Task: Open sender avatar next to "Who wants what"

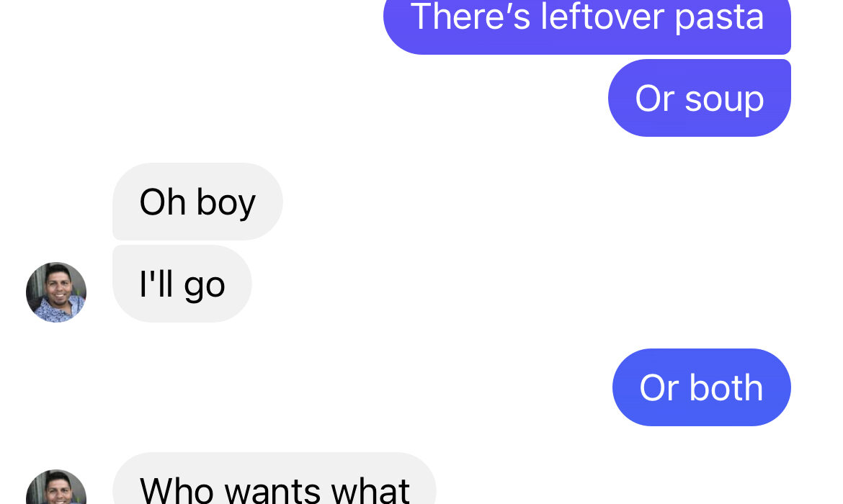Action: 56,487
